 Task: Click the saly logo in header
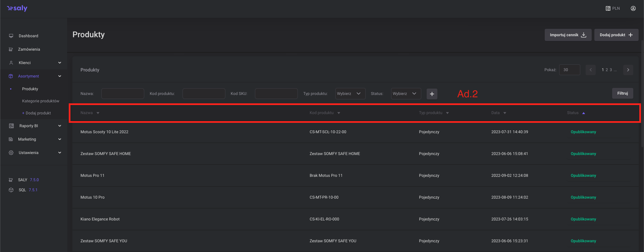17,8
